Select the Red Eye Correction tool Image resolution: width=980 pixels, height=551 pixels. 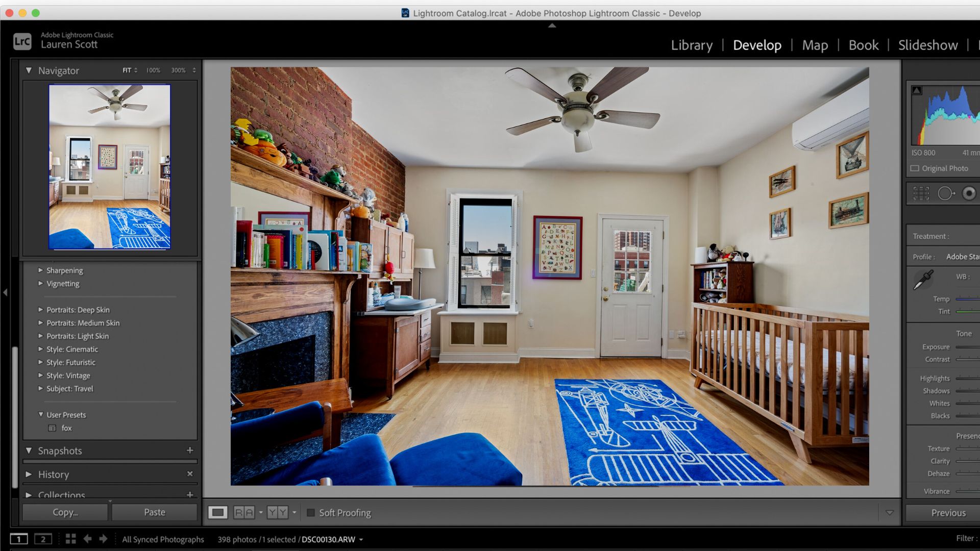[969, 193]
